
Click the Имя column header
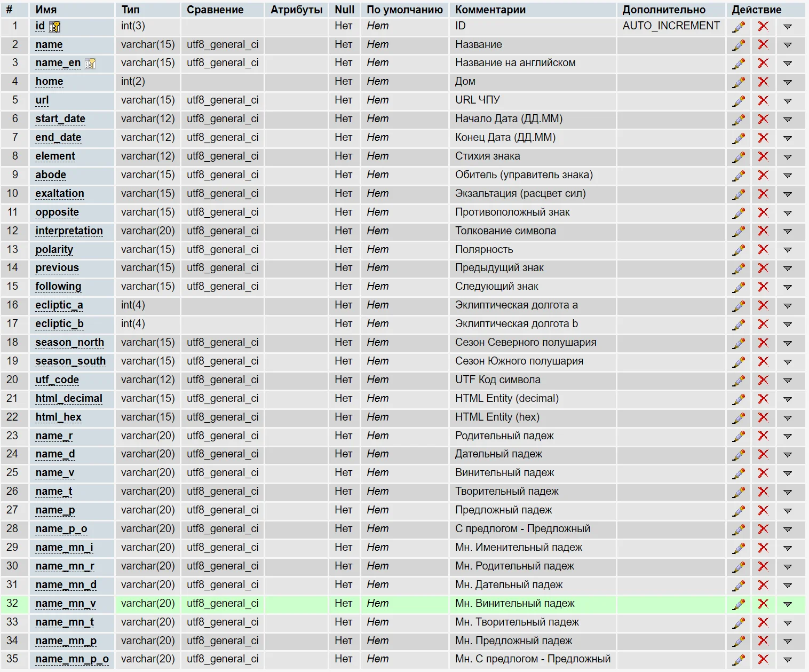[x=46, y=10]
